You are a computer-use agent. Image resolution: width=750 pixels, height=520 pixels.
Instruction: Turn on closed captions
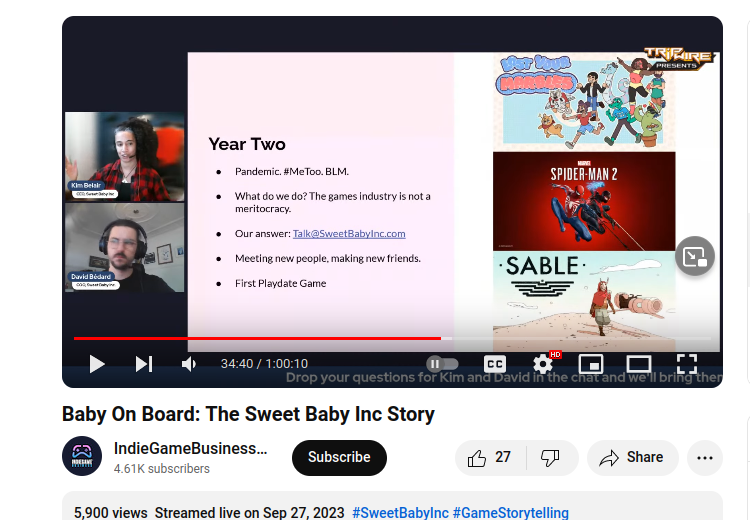(495, 364)
